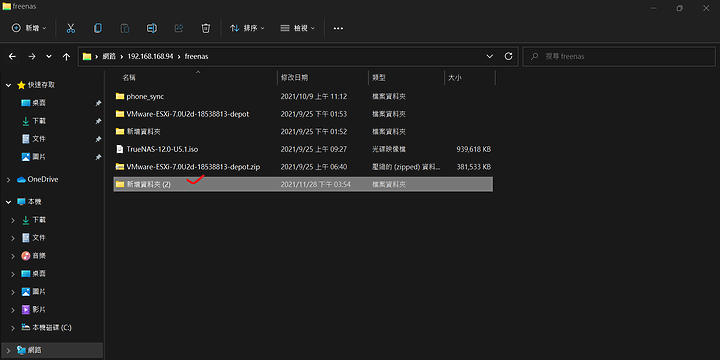Expand the address bar history dropdown
This screenshot has width=720, height=360.
489,56
